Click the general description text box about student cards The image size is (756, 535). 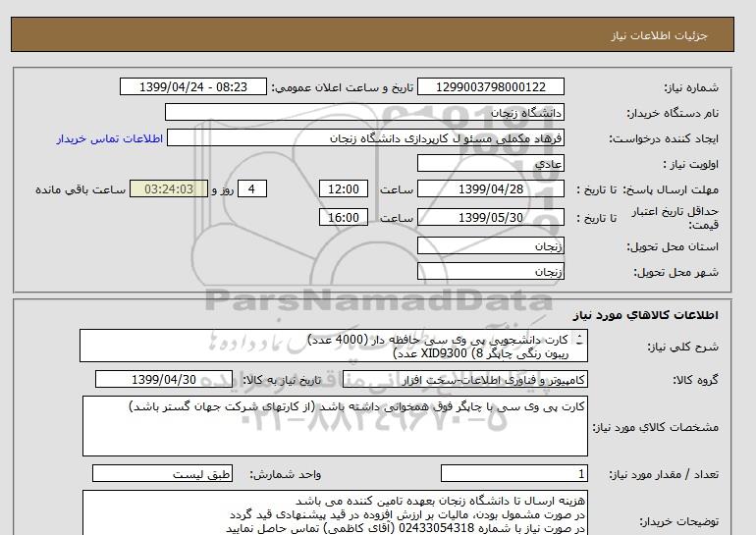click(334, 347)
